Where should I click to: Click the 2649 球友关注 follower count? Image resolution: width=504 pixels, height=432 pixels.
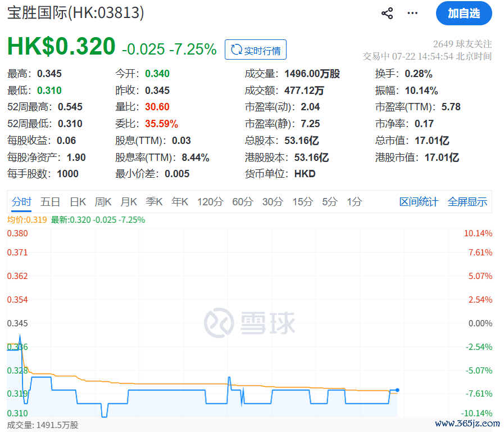point(462,44)
